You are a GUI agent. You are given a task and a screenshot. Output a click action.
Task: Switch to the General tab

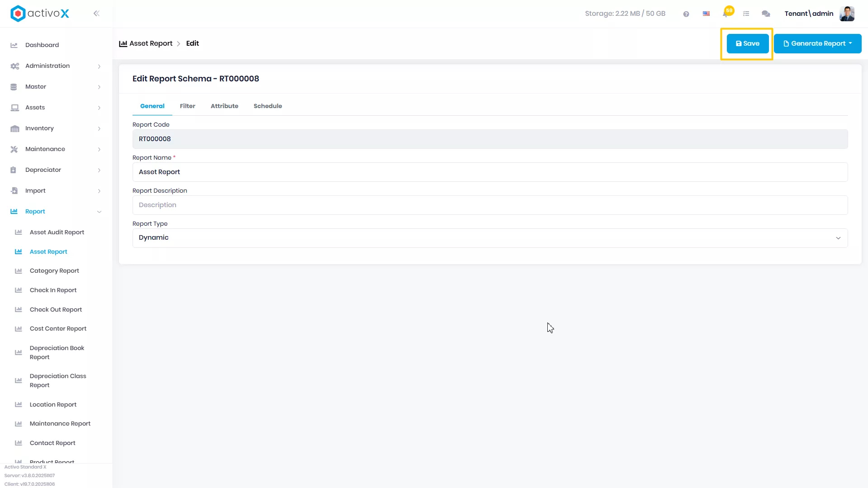coord(152,106)
